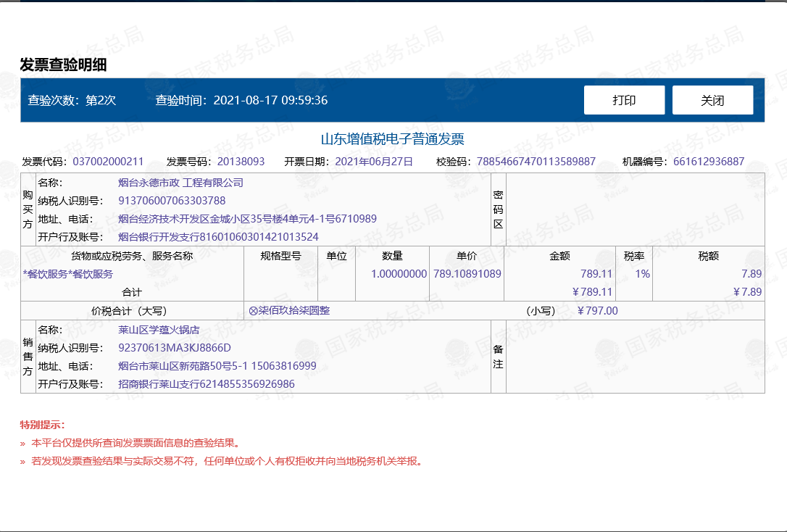Select the total tax ￥7.89
This screenshot has width=787, height=532.
[x=747, y=292]
